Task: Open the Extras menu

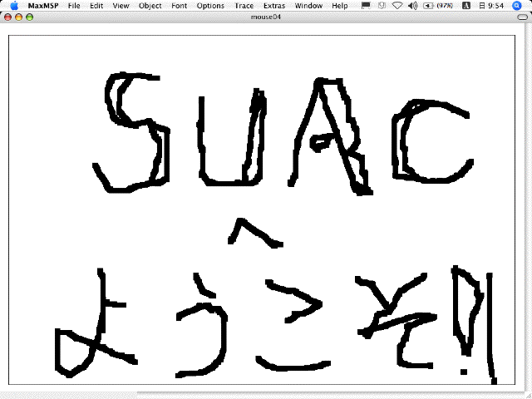Action: point(274,6)
